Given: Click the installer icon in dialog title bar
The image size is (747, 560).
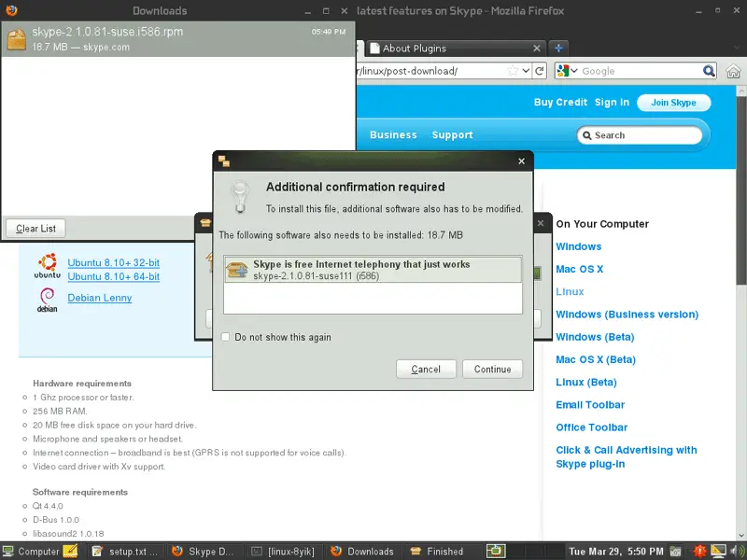Looking at the screenshot, I should 224,161.
